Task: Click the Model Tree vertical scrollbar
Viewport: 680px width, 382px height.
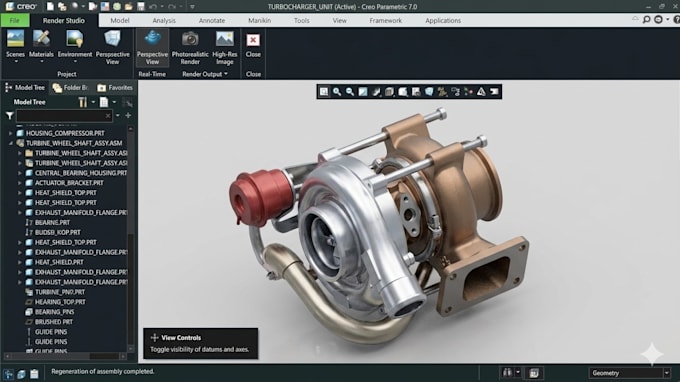Action: coord(131,238)
